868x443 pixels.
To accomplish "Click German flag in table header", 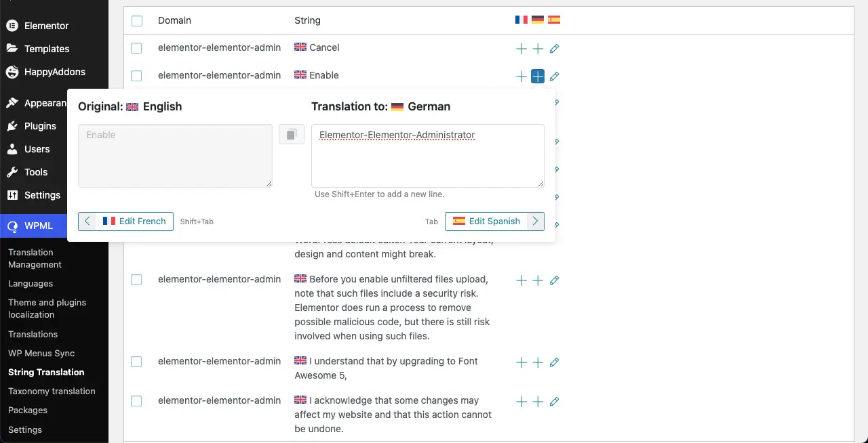I will click(538, 20).
